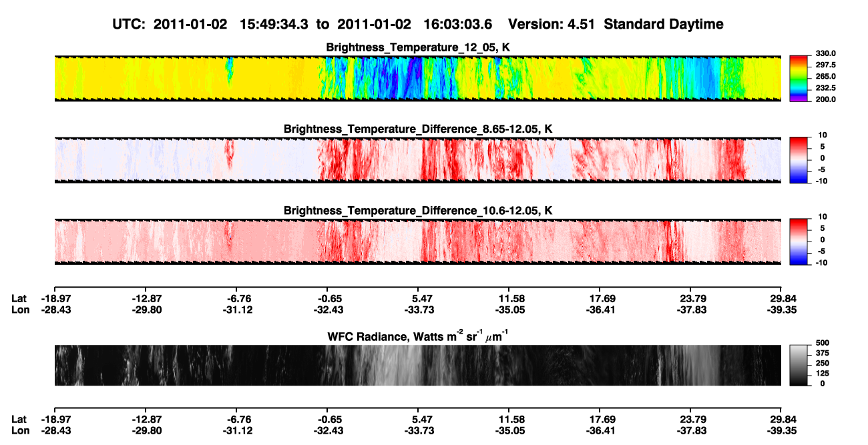Screen dimensions: 868x445
Task: Click the '-5' label on the 10.6-12.05 color bar
Action: 821,251
